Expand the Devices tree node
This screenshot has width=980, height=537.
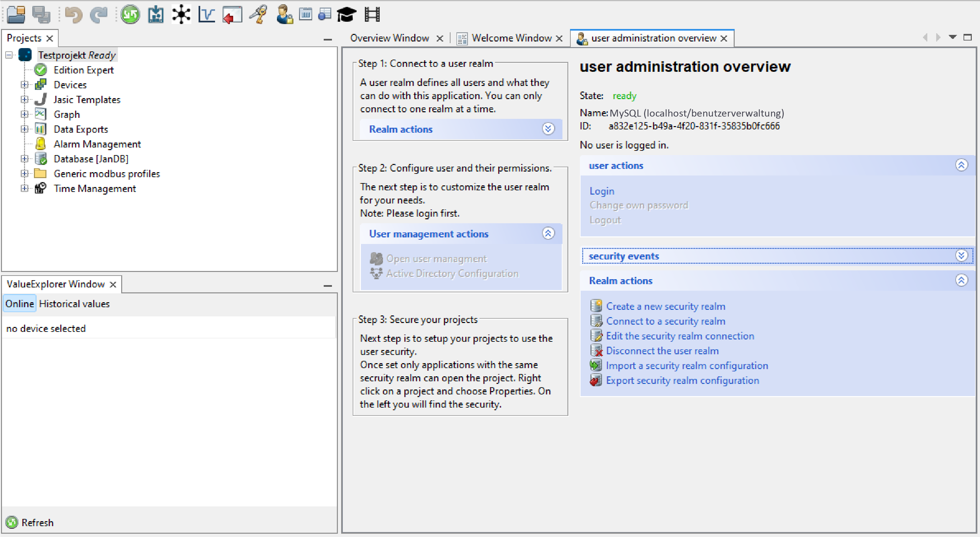pyautogui.click(x=25, y=84)
